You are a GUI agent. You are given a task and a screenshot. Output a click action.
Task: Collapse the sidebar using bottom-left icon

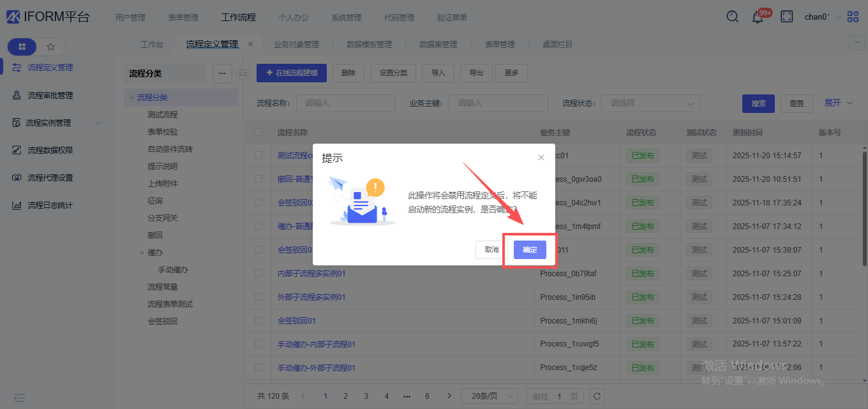point(19,398)
